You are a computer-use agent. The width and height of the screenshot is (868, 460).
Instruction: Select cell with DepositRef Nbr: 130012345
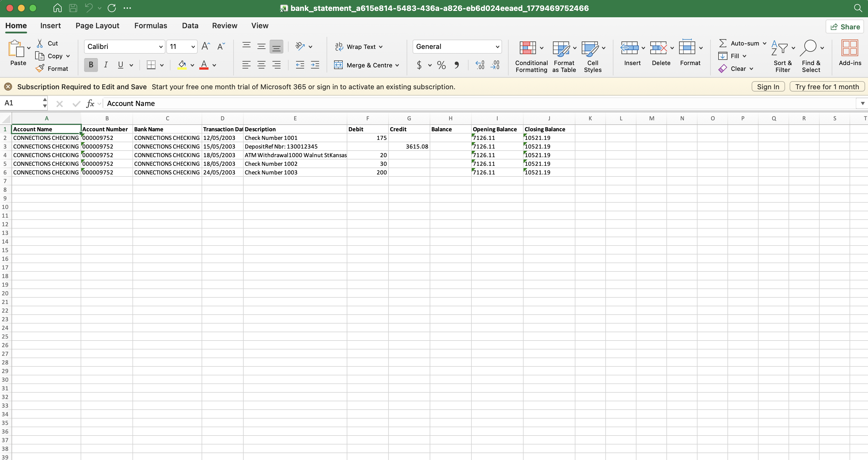295,147
